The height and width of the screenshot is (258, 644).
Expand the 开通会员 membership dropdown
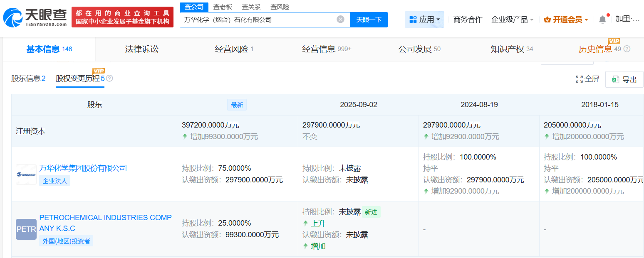click(566, 20)
